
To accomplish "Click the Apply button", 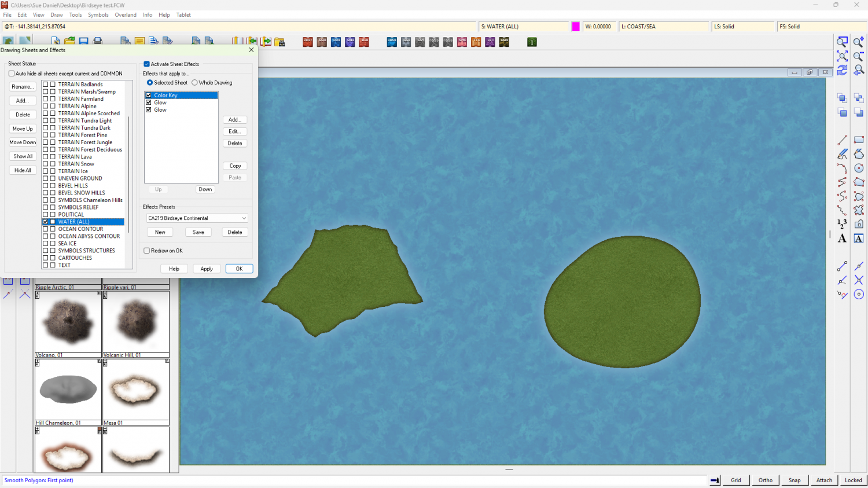I will click(207, 269).
